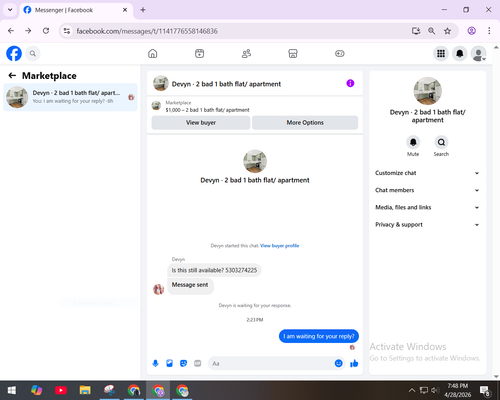Open the Reels video icon
This screenshot has width=500, height=400.
(x=199, y=53)
